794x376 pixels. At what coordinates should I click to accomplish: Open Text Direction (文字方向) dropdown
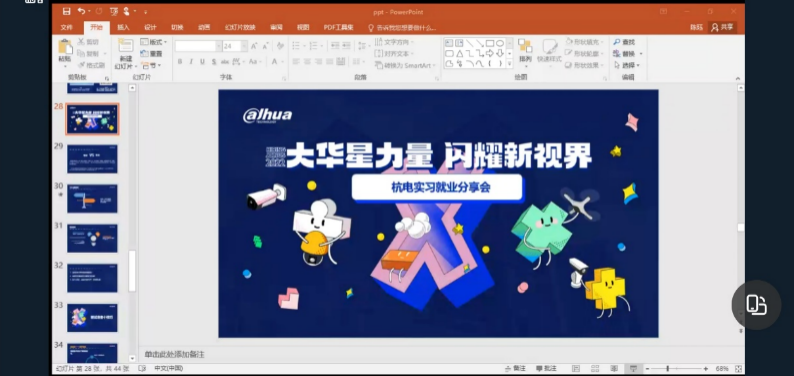(x=394, y=42)
